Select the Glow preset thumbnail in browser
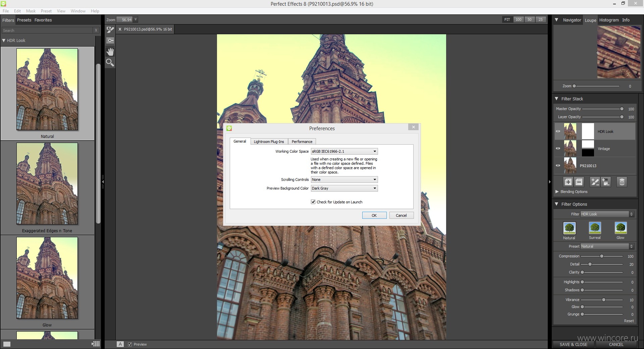Image resolution: width=644 pixels, height=349 pixels. 47,278
